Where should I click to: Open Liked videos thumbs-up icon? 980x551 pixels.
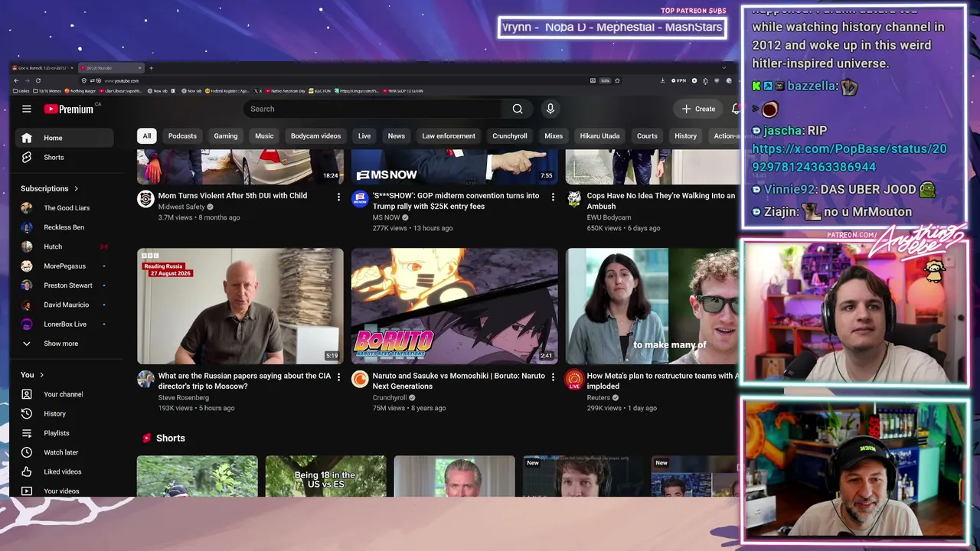[27, 471]
